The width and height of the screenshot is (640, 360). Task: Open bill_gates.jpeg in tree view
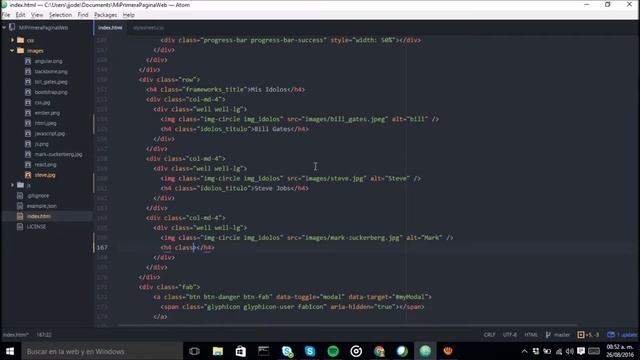[x=51, y=82]
